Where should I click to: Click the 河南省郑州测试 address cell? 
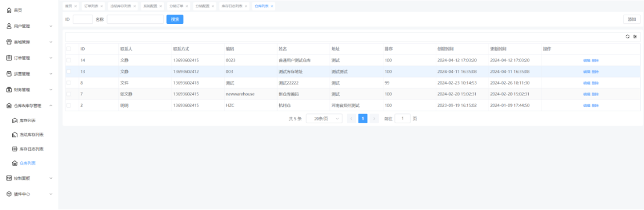click(346, 106)
